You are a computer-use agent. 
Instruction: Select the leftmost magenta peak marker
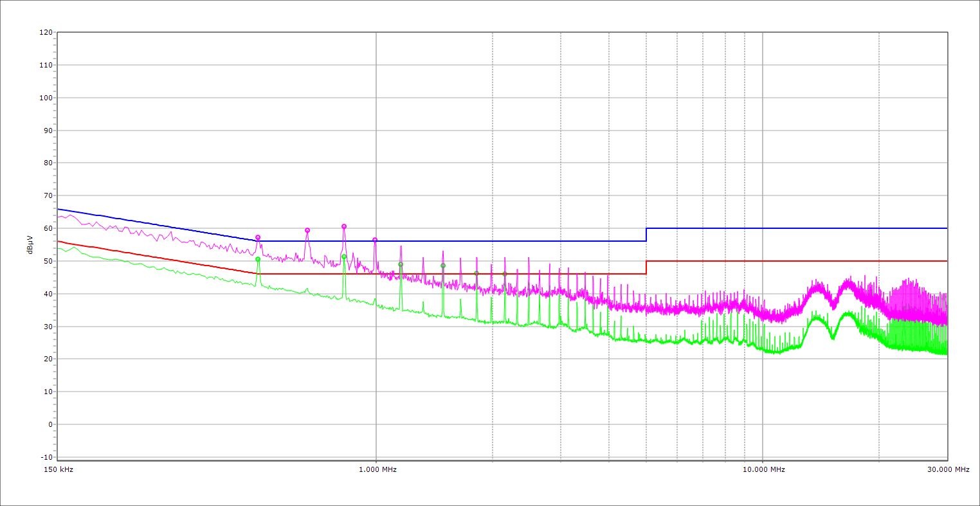pyautogui.click(x=258, y=238)
